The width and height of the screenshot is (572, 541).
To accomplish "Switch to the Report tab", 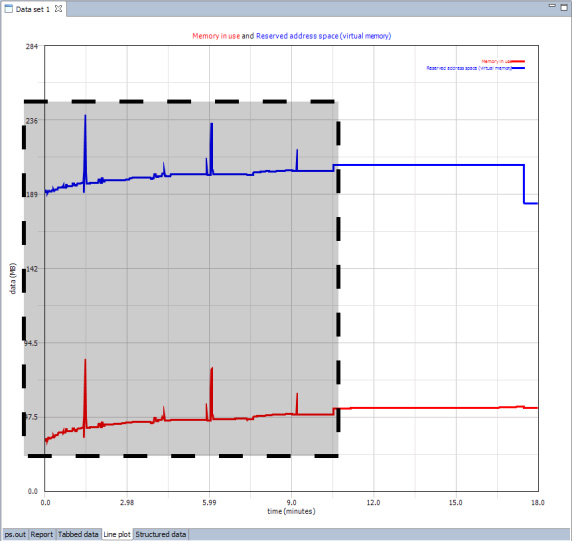I will pyautogui.click(x=42, y=534).
